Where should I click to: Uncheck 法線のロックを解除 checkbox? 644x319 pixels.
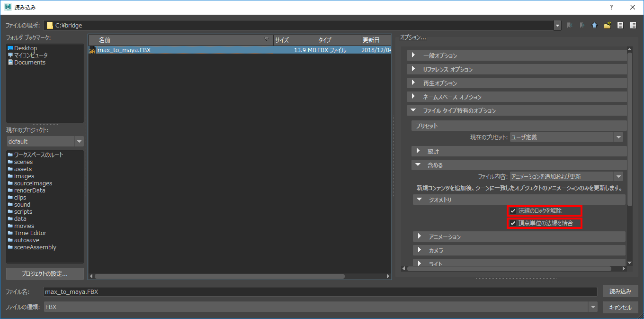513,211
